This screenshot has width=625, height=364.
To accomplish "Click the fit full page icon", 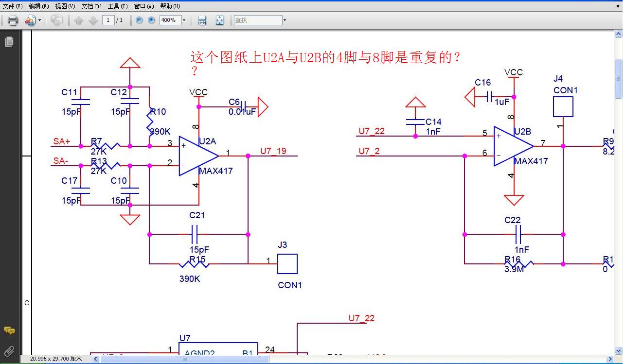I will coord(219,20).
